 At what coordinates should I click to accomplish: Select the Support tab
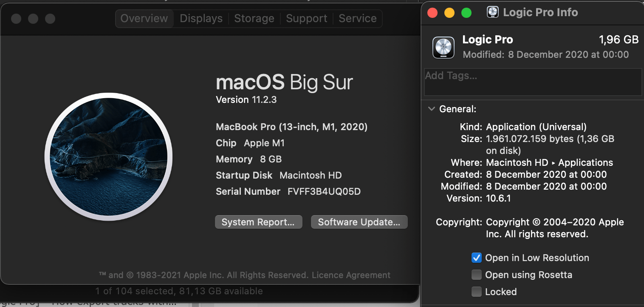tap(306, 19)
